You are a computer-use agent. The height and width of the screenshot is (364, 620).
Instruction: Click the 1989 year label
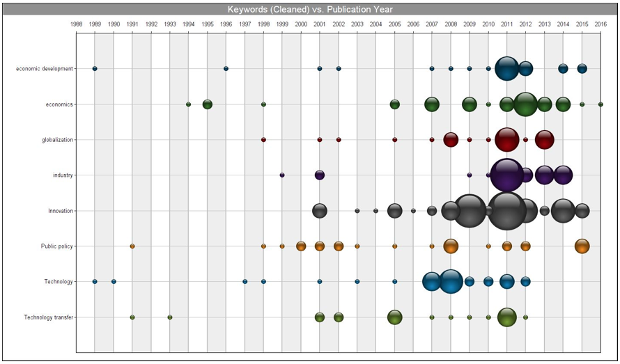pos(95,24)
